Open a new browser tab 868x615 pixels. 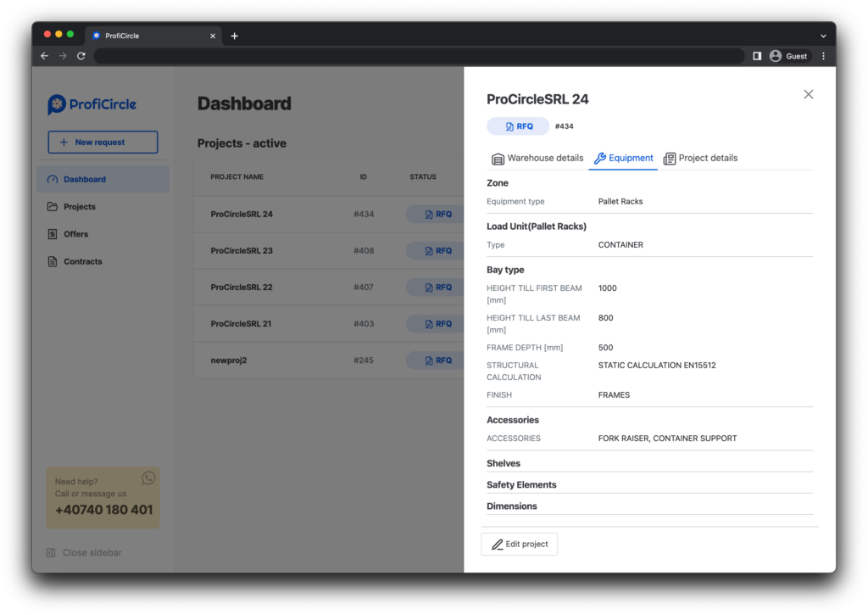[x=235, y=36]
